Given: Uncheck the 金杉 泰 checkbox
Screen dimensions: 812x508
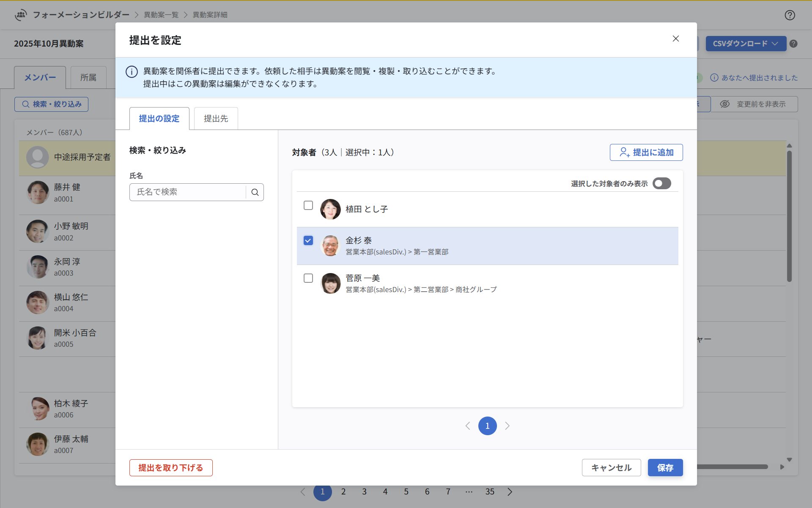Looking at the screenshot, I should click(308, 240).
